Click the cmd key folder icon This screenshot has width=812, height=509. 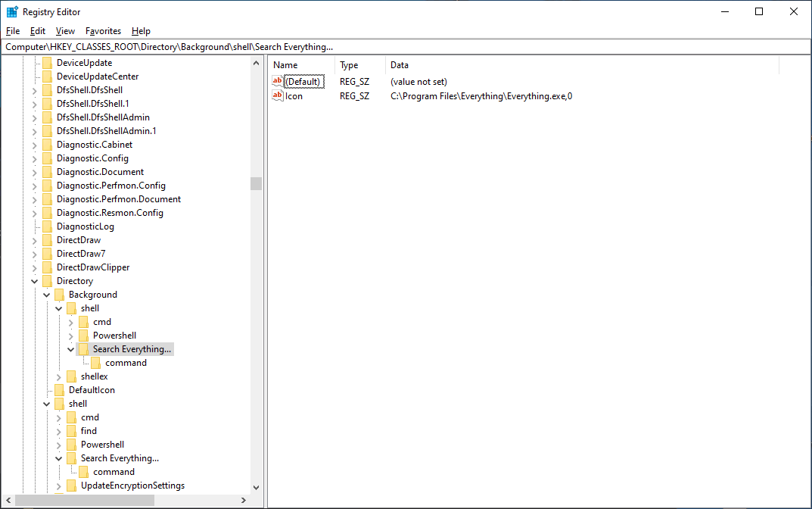(x=83, y=321)
